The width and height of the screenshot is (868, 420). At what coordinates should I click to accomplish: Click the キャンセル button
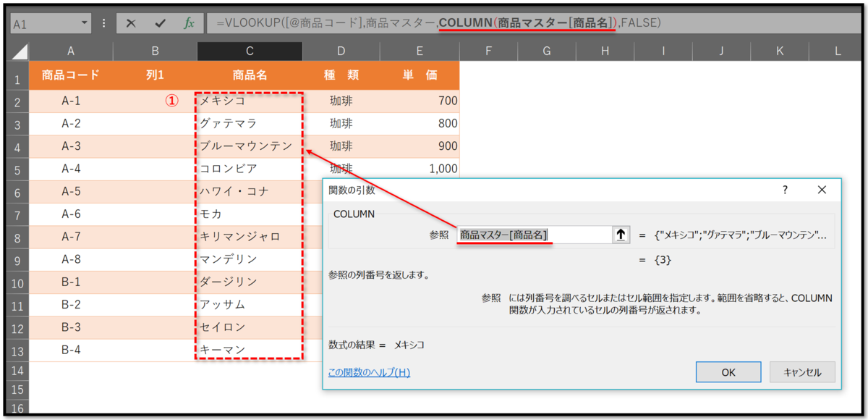[x=804, y=371]
